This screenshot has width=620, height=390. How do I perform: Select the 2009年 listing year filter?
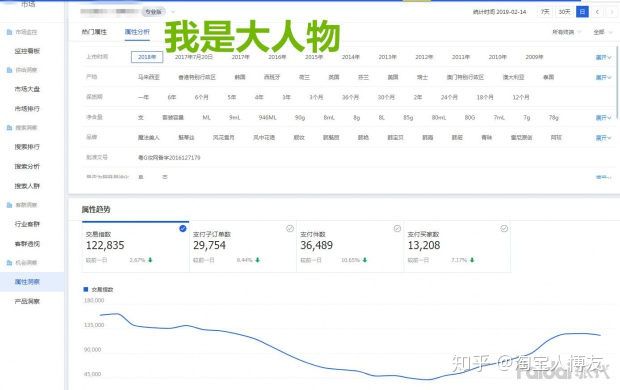(534, 57)
